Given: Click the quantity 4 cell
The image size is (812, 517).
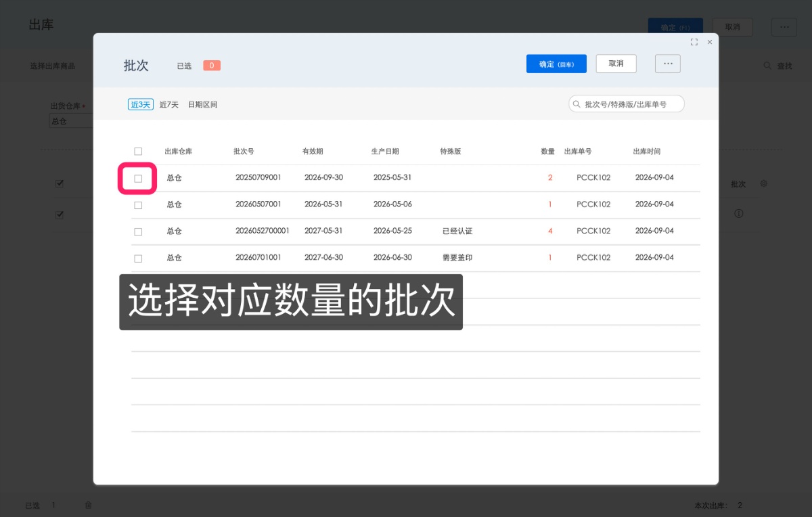Looking at the screenshot, I should tap(550, 231).
